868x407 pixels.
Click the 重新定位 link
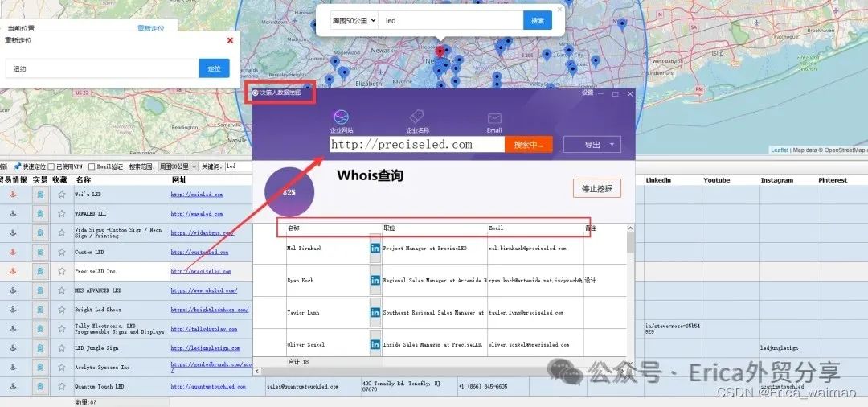point(150,27)
